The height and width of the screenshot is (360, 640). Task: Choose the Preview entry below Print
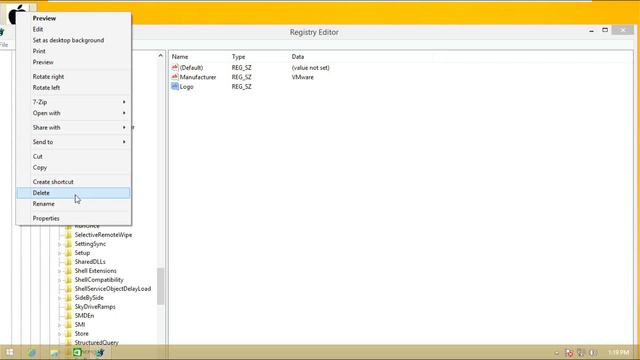click(73, 62)
